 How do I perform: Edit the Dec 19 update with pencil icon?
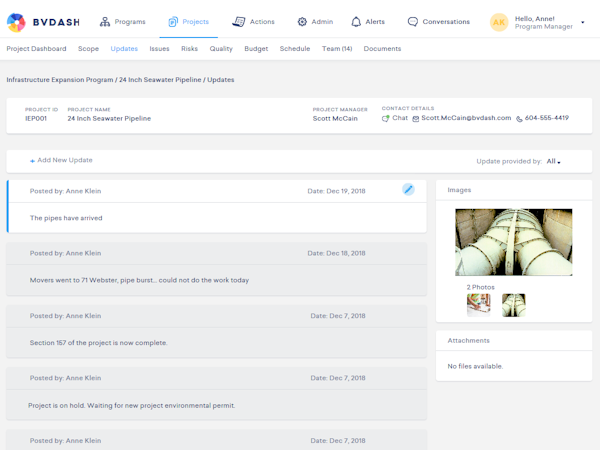click(408, 189)
